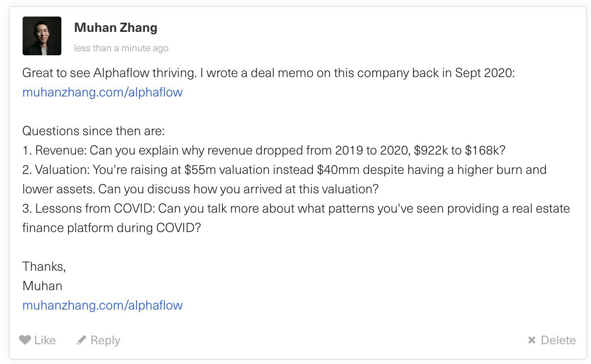Choose the Reply text button
The image size is (591, 364).
[x=105, y=341]
